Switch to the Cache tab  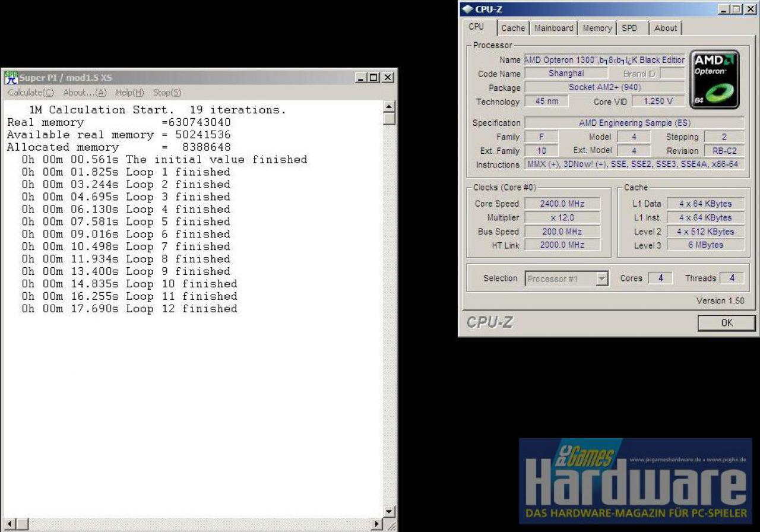pyautogui.click(x=513, y=28)
